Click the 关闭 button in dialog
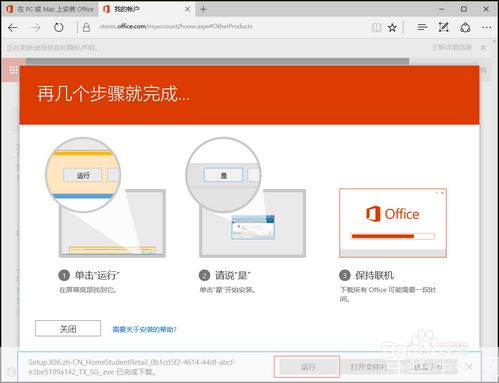Screen dimensions: 499x383 (x=68, y=329)
